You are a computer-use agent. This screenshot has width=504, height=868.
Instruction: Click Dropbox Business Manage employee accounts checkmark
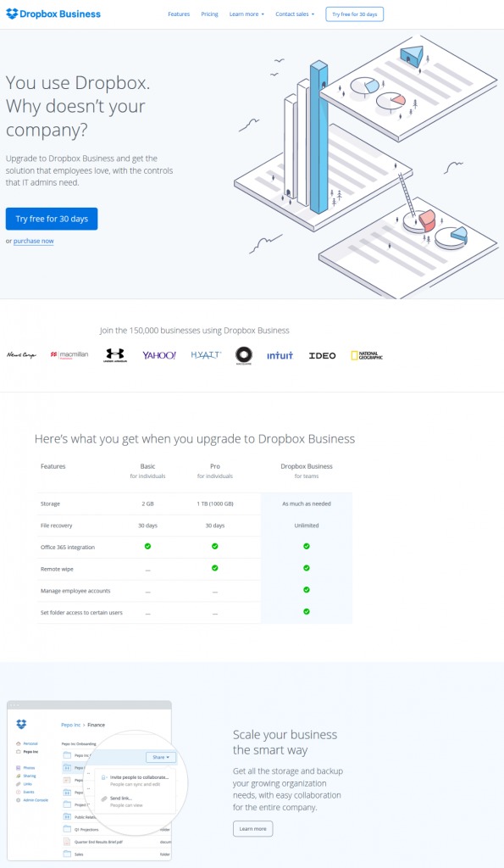click(x=307, y=590)
